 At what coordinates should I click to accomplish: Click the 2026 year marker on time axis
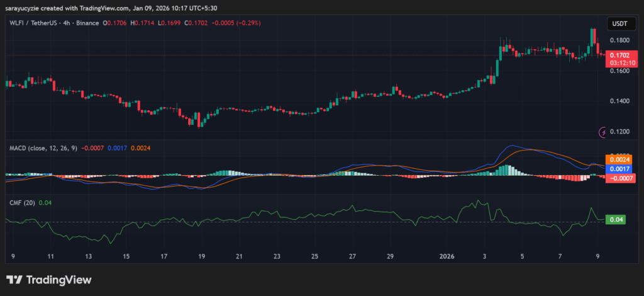point(447,257)
